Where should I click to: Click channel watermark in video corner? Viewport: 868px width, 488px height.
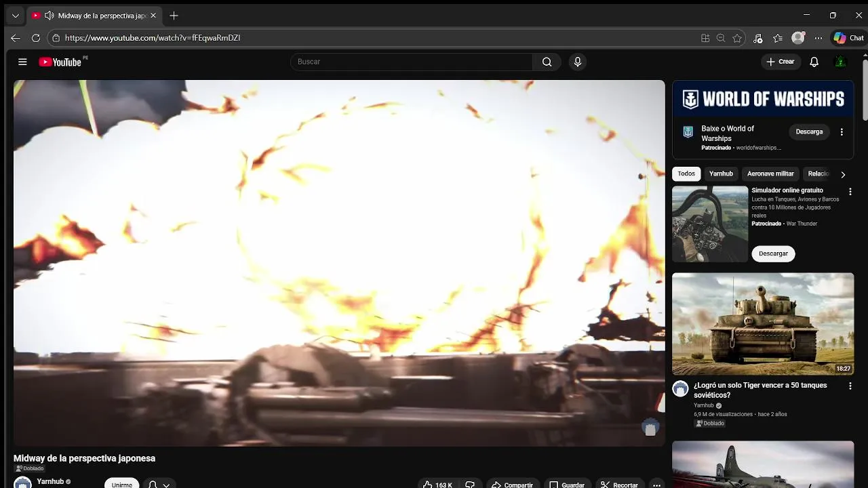point(650,428)
